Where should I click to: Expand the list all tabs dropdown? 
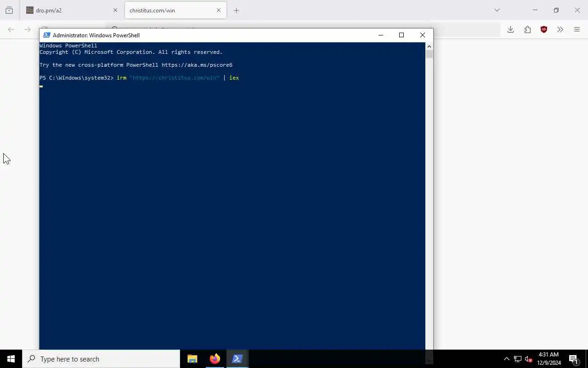pos(497,10)
